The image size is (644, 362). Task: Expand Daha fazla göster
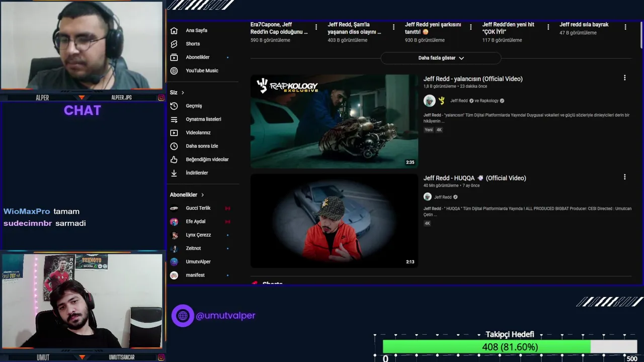click(x=441, y=58)
